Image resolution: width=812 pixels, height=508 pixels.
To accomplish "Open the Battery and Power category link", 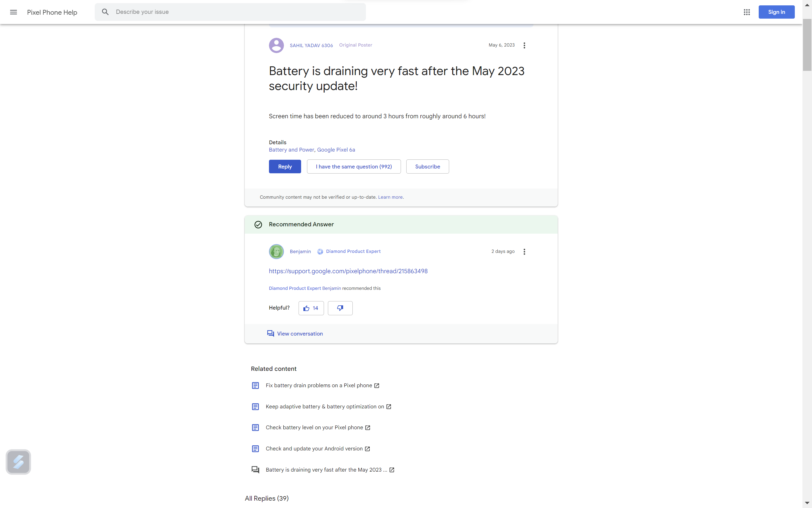I will point(291,150).
